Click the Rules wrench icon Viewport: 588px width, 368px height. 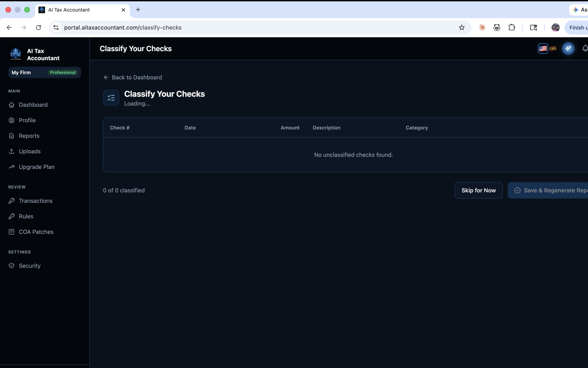[11, 216]
